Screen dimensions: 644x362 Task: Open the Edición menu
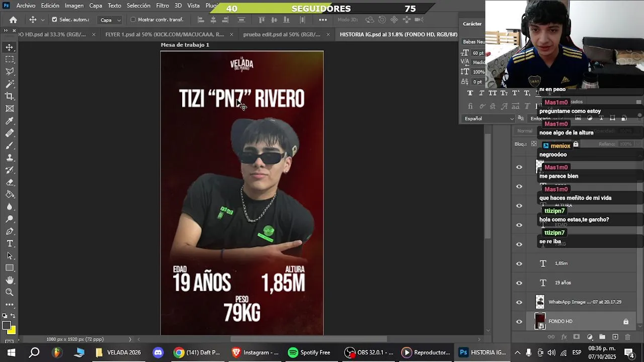(x=50, y=6)
